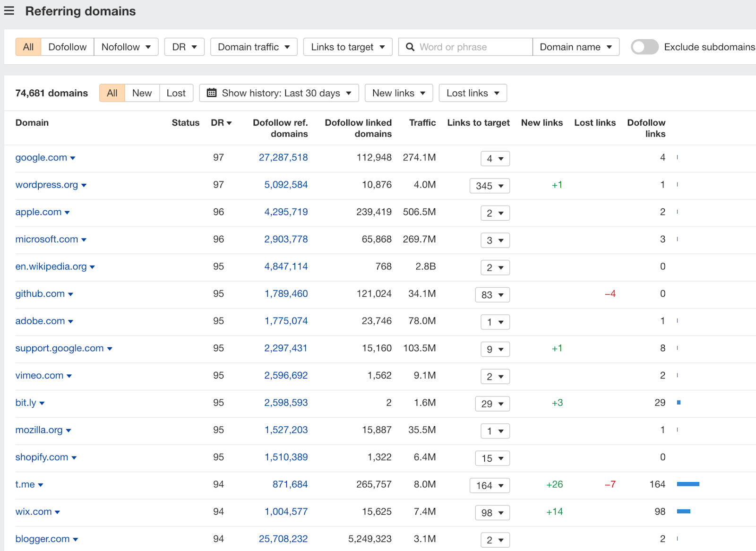Screen dimensions: 756x551
Task: Click the wix.com dofollow links blue bar
Action: (684, 511)
